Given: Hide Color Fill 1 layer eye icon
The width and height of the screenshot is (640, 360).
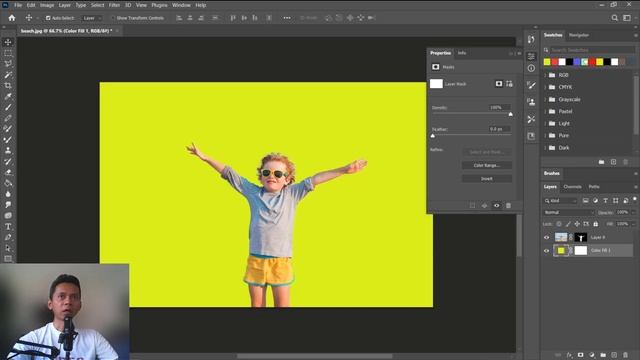Looking at the screenshot, I should [x=547, y=251].
